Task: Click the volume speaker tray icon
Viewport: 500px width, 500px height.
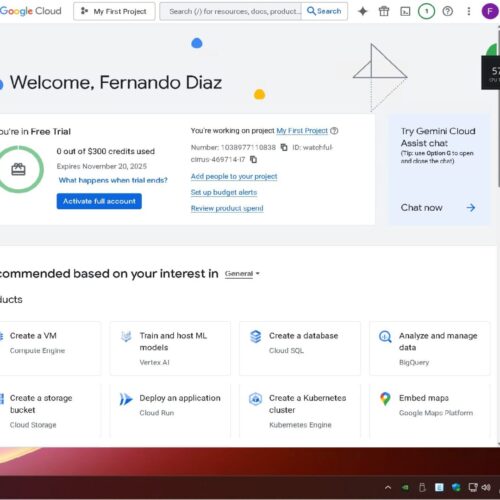Action: [486, 487]
